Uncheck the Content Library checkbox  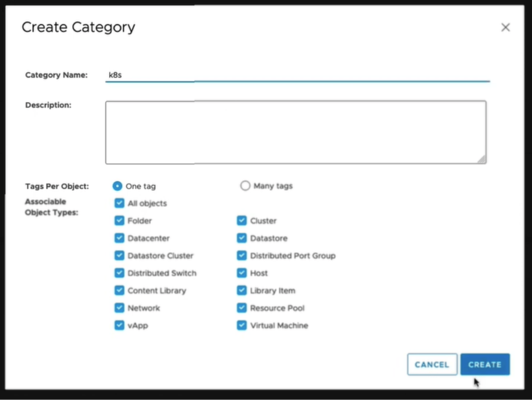tap(120, 290)
